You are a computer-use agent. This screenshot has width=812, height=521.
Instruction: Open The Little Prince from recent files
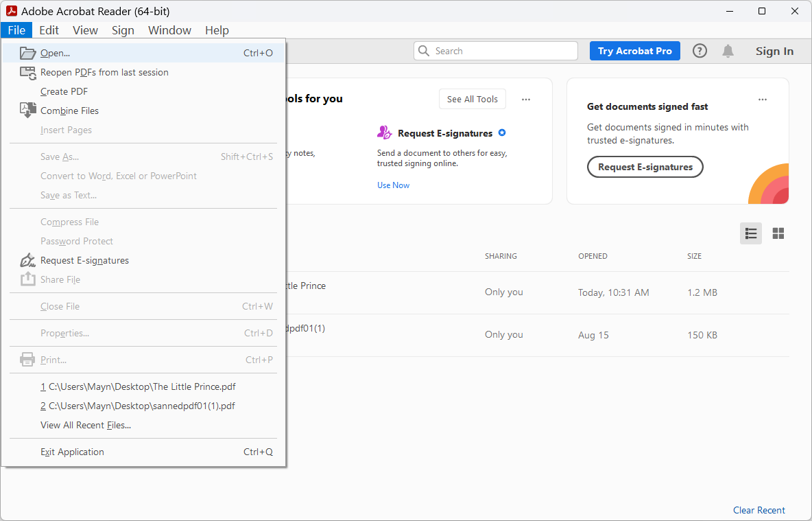tap(304, 286)
